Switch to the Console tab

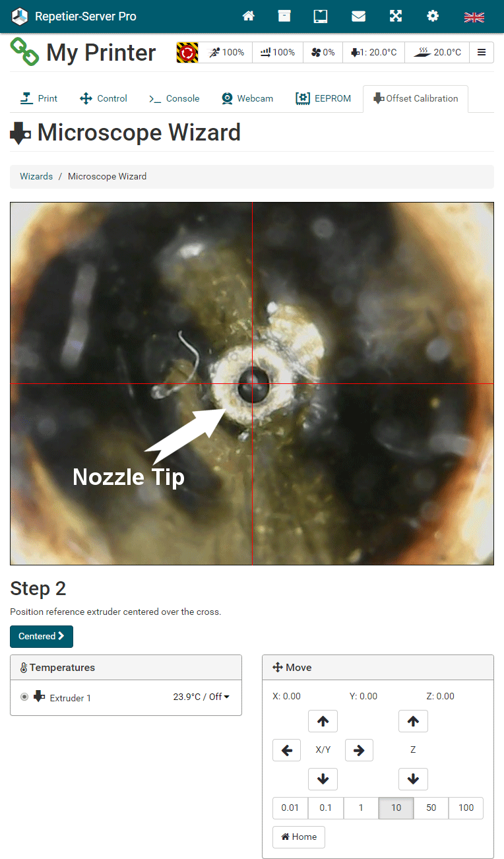(174, 98)
